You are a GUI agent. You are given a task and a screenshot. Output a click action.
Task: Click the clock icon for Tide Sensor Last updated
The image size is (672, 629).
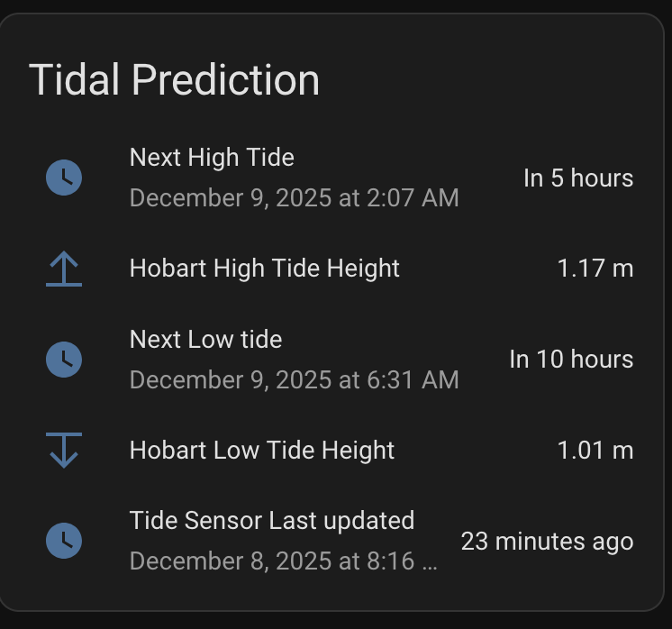64,541
